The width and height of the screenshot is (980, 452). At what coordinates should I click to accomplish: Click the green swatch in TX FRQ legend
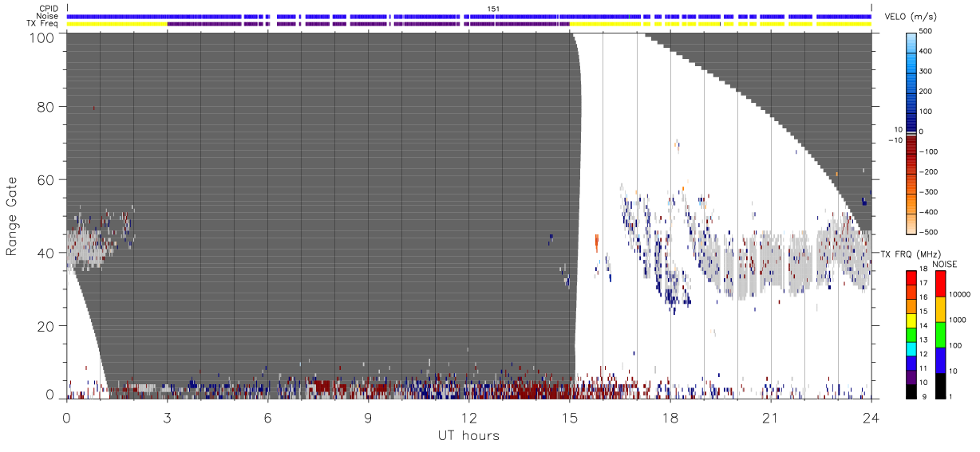click(x=911, y=335)
